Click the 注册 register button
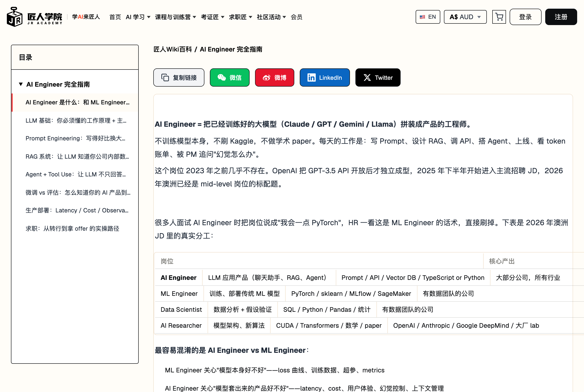 pyautogui.click(x=561, y=17)
